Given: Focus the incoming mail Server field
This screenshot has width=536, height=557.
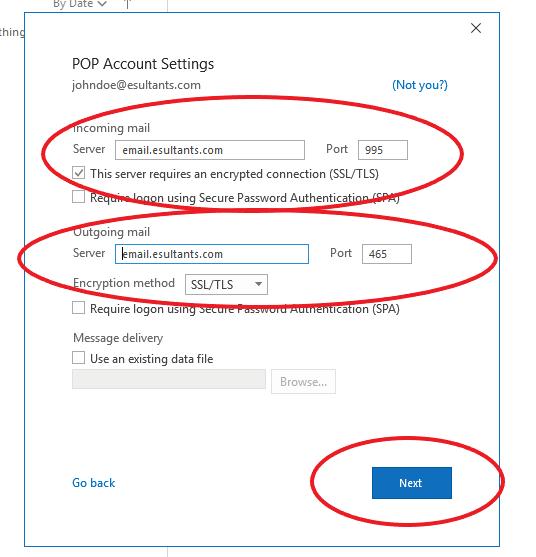Looking at the screenshot, I should tap(210, 150).
